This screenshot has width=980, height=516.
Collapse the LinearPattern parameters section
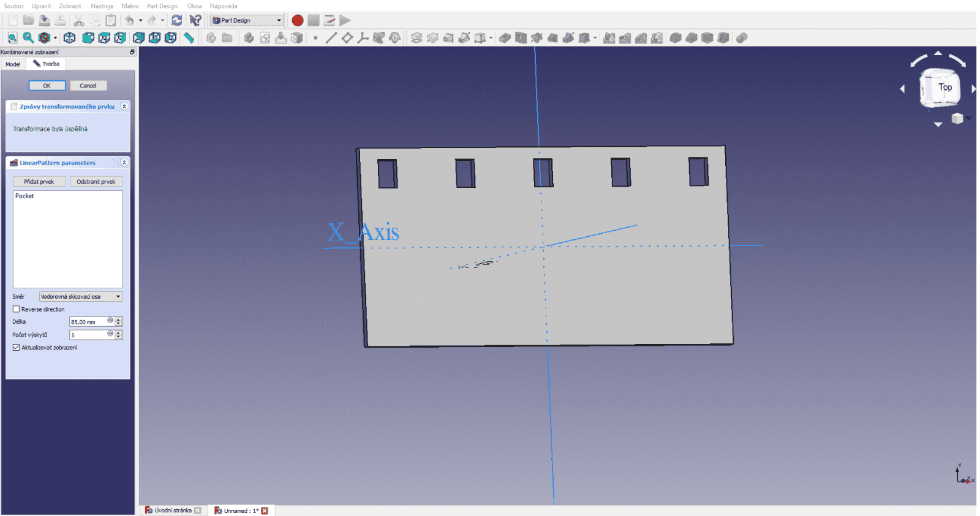pos(124,163)
